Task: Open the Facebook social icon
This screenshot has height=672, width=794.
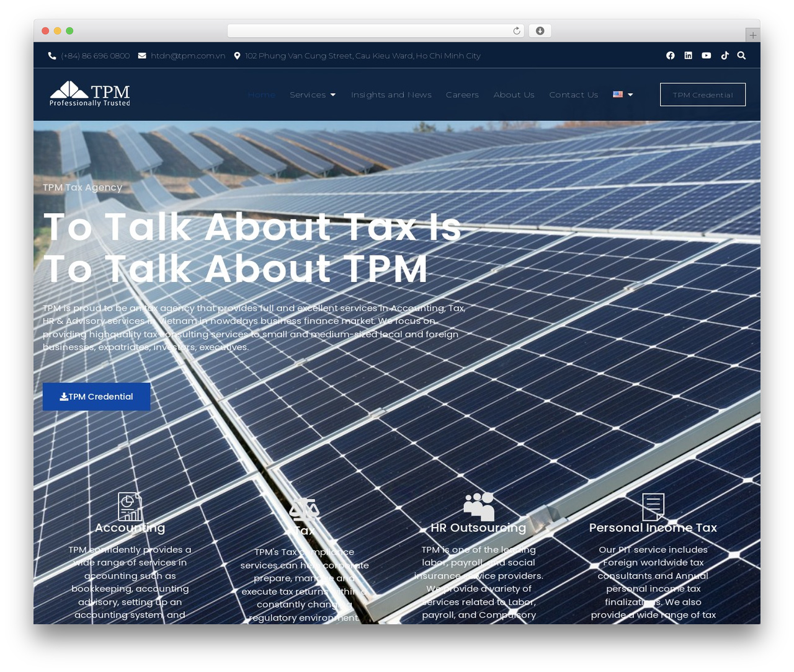Action: click(x=671, y=56)
